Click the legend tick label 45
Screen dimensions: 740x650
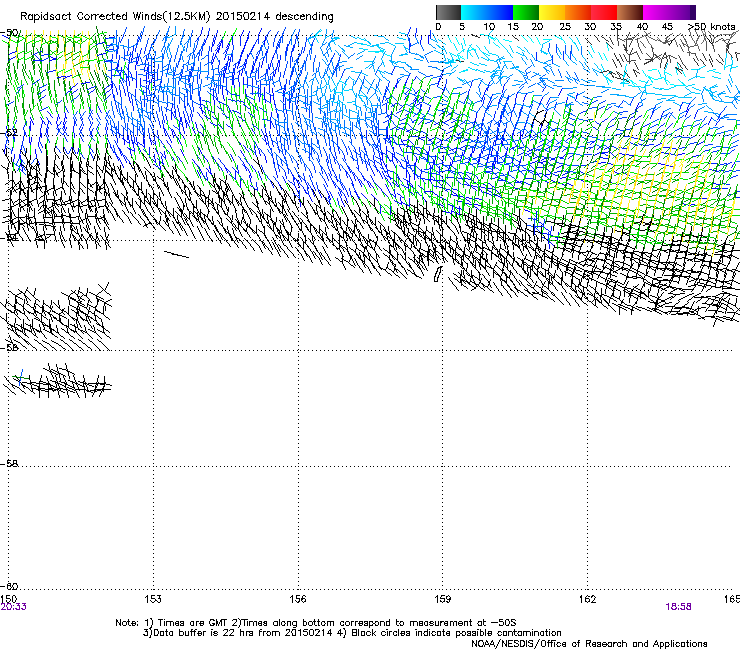pyautogui.click(x=667, y=27)
